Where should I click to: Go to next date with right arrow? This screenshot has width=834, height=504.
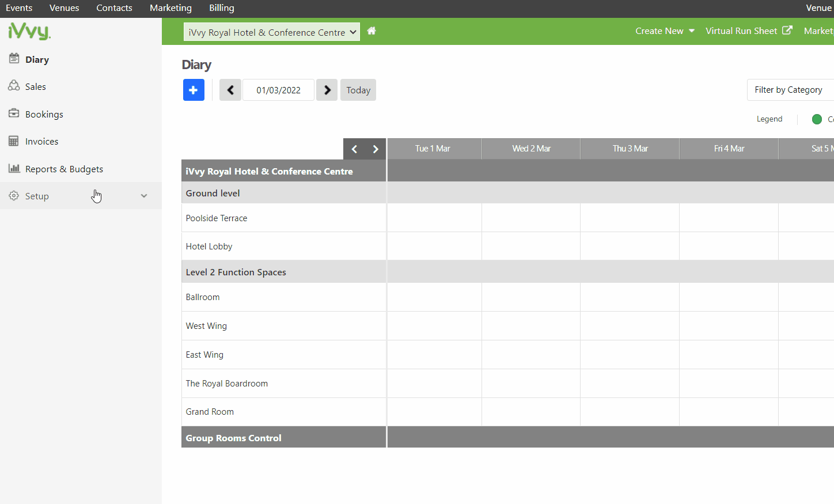pos(327,90)
